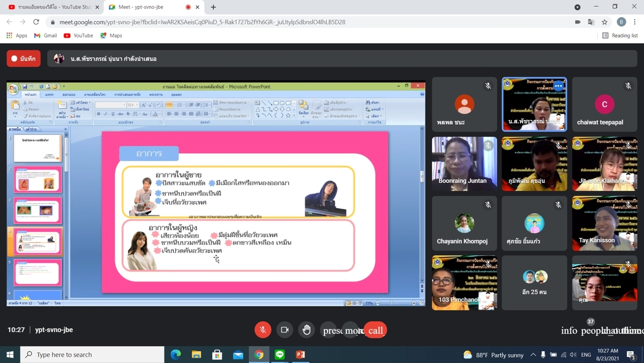Image resolution: width=644 pixels, height=363 pixels.
Task: Open LINE from the taskbar
Action: point(280,354)
